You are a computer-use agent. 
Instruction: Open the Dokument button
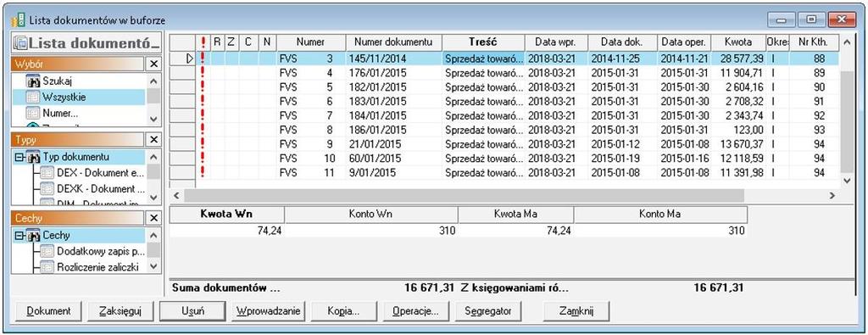[49, 311]
